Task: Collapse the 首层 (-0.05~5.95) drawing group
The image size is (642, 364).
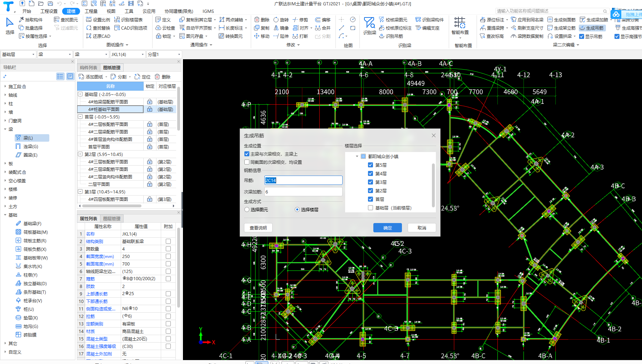Action: coord(80,117)
